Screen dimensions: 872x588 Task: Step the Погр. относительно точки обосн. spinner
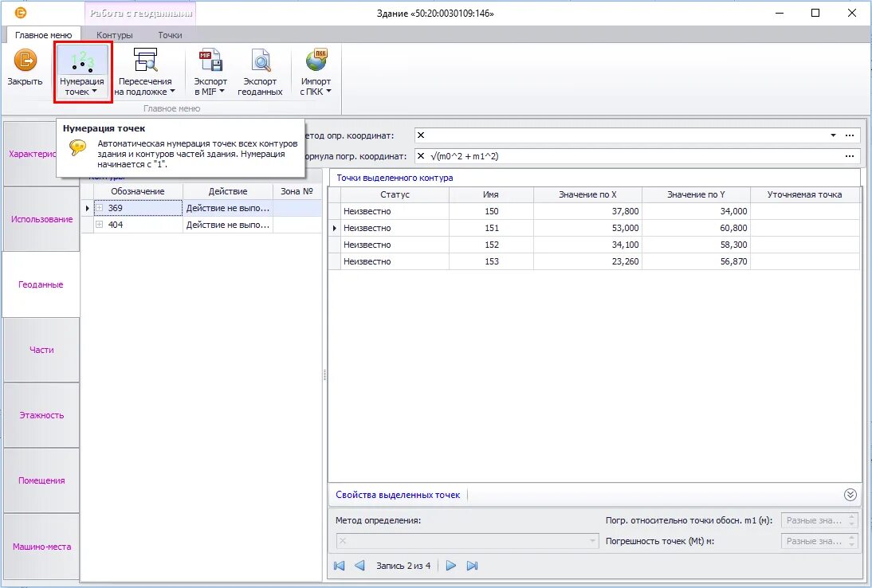tap(851, 520)
